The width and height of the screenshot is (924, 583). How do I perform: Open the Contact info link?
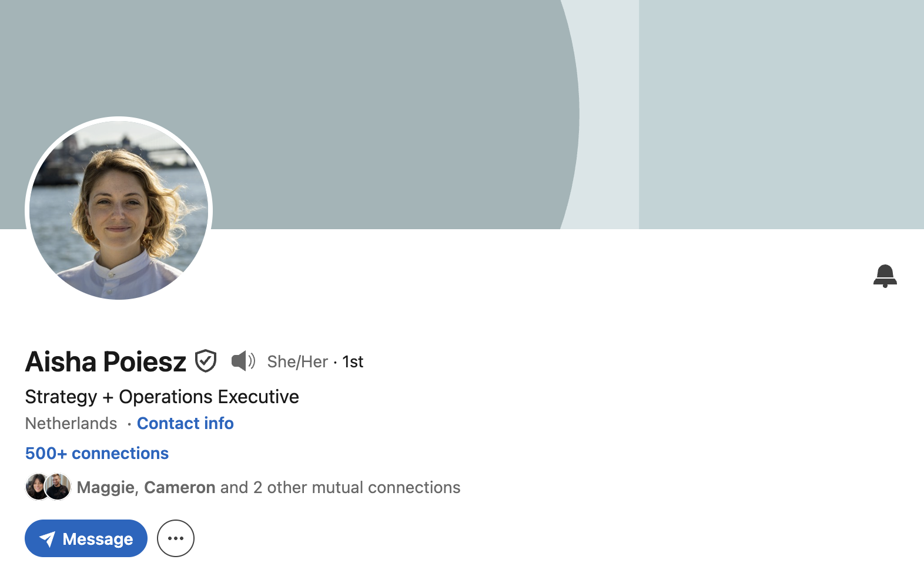(185, 423)
